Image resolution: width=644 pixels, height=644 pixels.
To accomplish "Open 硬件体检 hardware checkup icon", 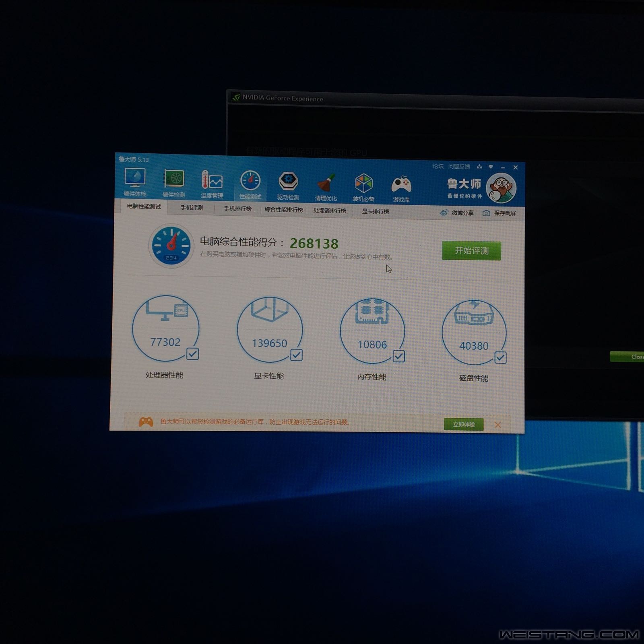I will [x=134, y=178].
